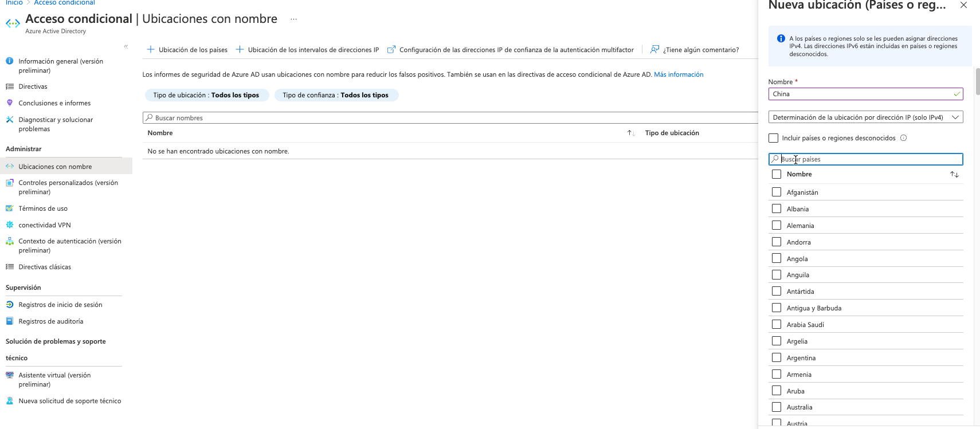The image size is (980, 429).
Task: Click the plus icon for Ubicación de los países
Action: coord(151,50)
